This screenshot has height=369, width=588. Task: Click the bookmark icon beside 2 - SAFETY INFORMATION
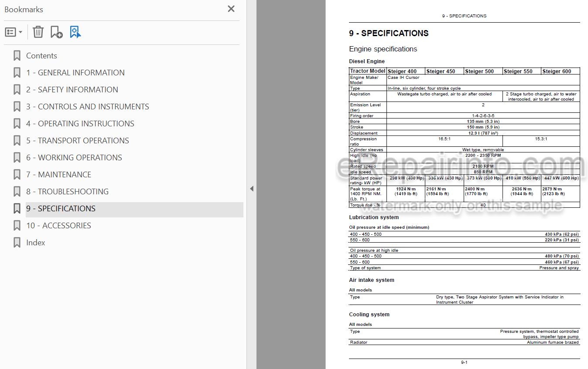tap(17, 90)
